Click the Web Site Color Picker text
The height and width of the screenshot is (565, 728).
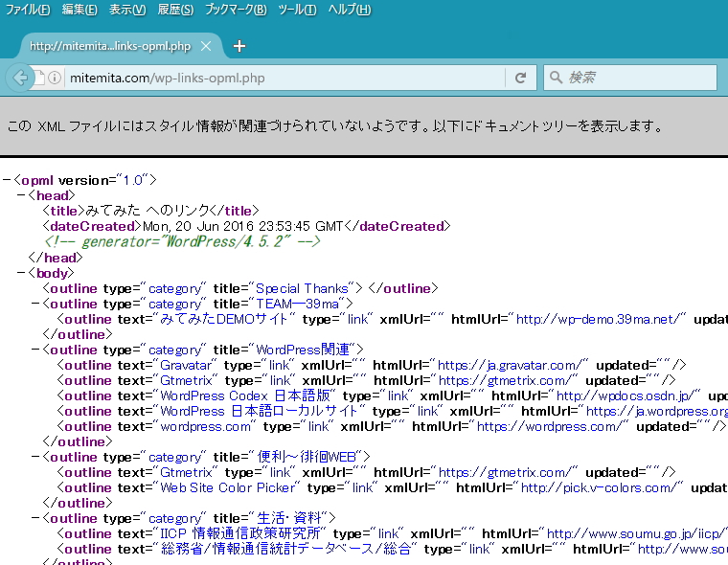228,487
